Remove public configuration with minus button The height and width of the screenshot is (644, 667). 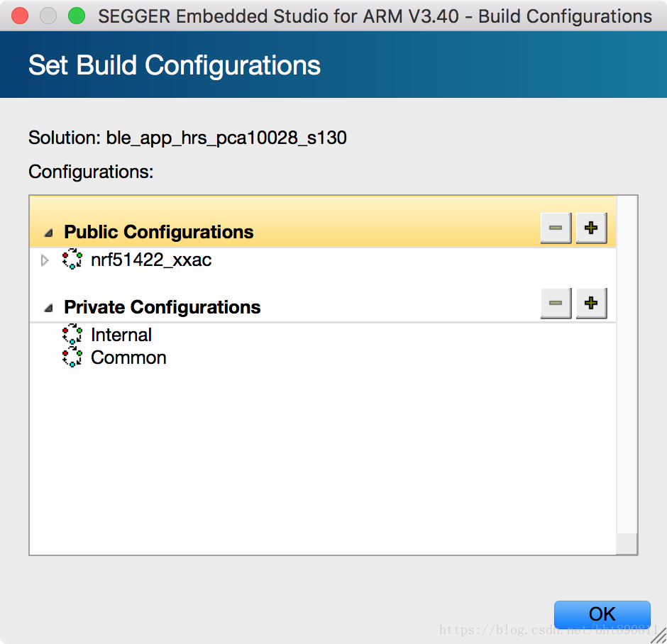[x=556, y=228]
